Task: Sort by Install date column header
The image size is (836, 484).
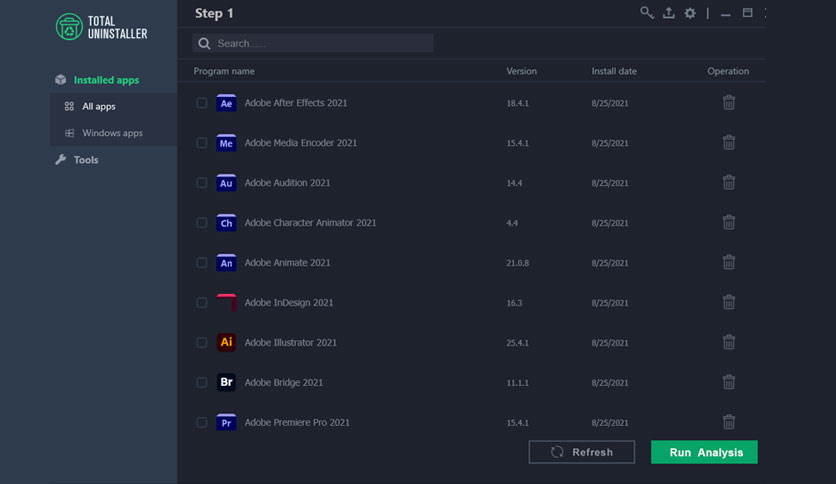Action: tap(614, 71)
